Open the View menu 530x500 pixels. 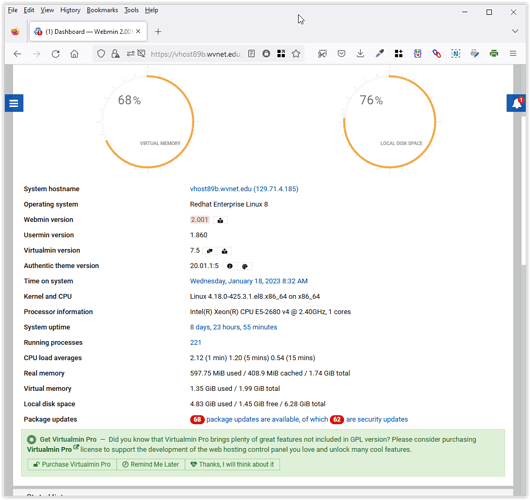tap(47, 10)
